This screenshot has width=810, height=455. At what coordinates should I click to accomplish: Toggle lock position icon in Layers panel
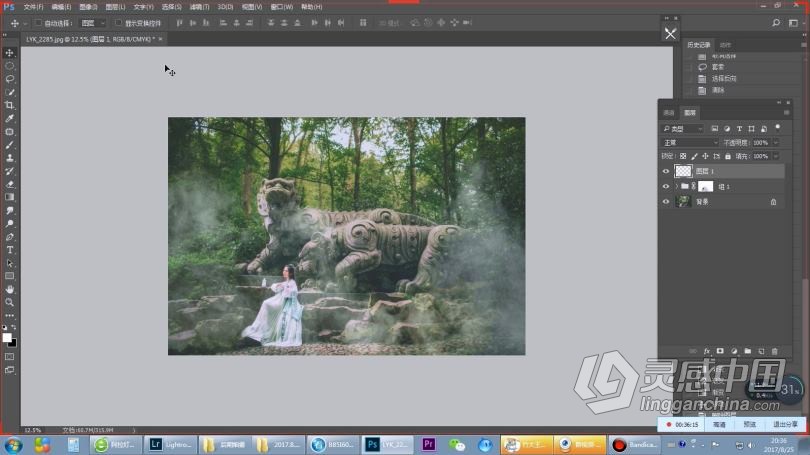click(705, 156)
